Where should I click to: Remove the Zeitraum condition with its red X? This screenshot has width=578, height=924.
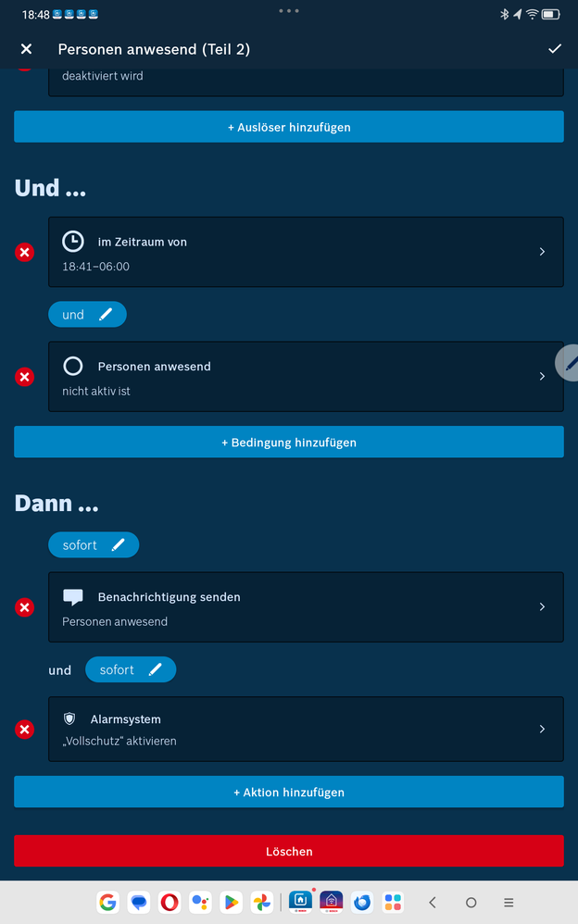pyautogui.click(x=23, y=252)
